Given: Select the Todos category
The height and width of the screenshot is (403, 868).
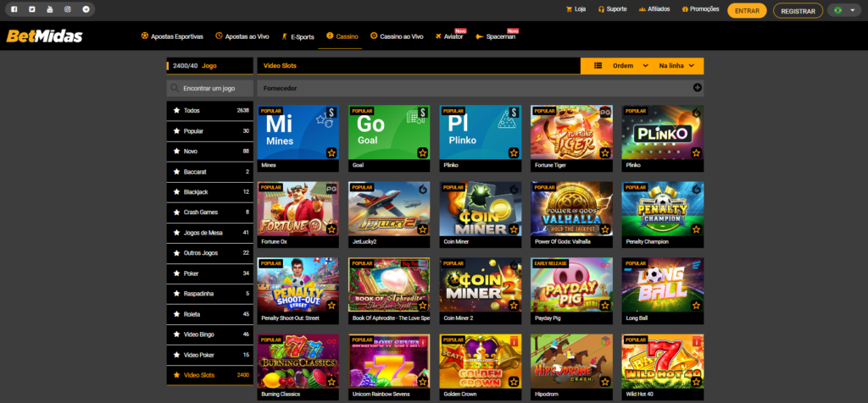Looking at the screenshot, I should 210,111.
